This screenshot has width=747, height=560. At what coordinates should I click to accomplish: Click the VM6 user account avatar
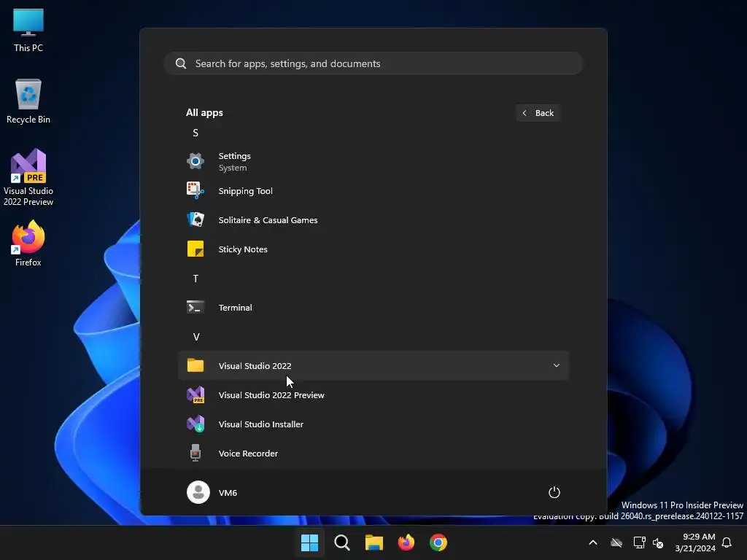coord(198,492)
